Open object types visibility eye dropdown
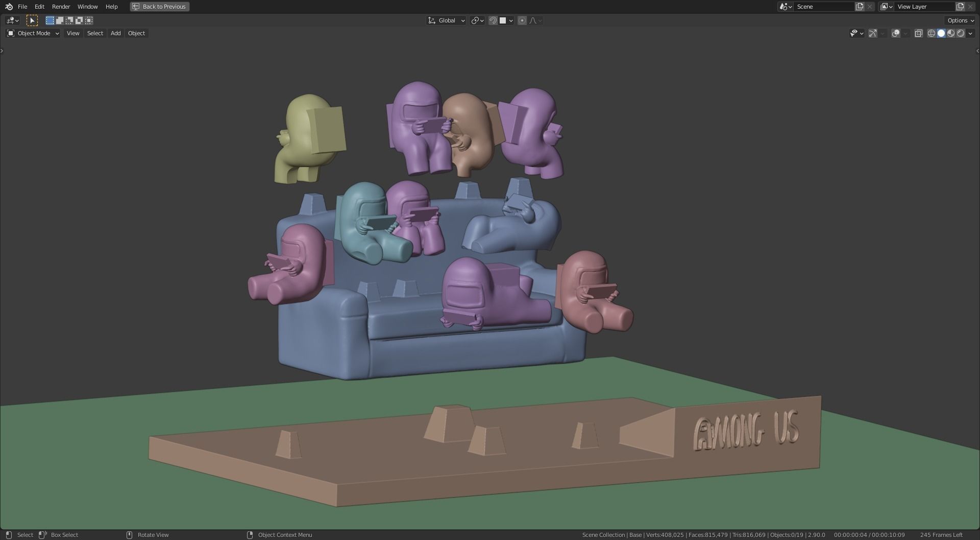Viewport: 980px width, 540px height. pos(856,33)
